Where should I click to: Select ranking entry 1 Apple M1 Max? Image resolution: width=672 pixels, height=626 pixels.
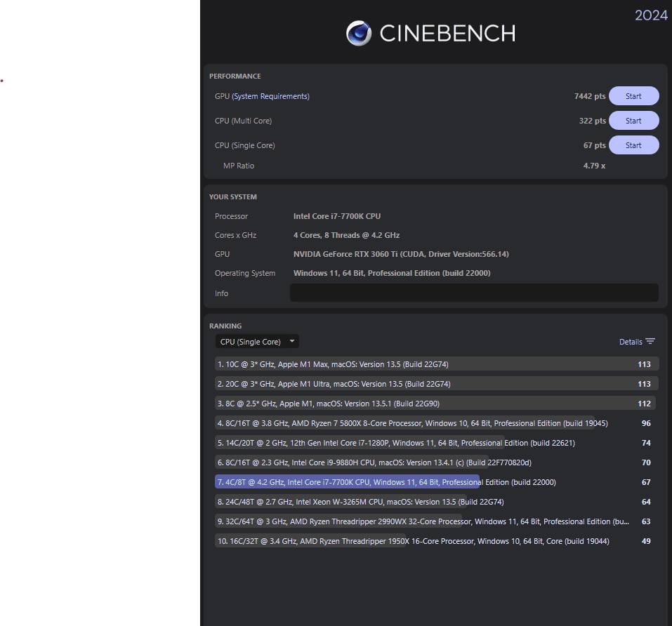[436, 364]
